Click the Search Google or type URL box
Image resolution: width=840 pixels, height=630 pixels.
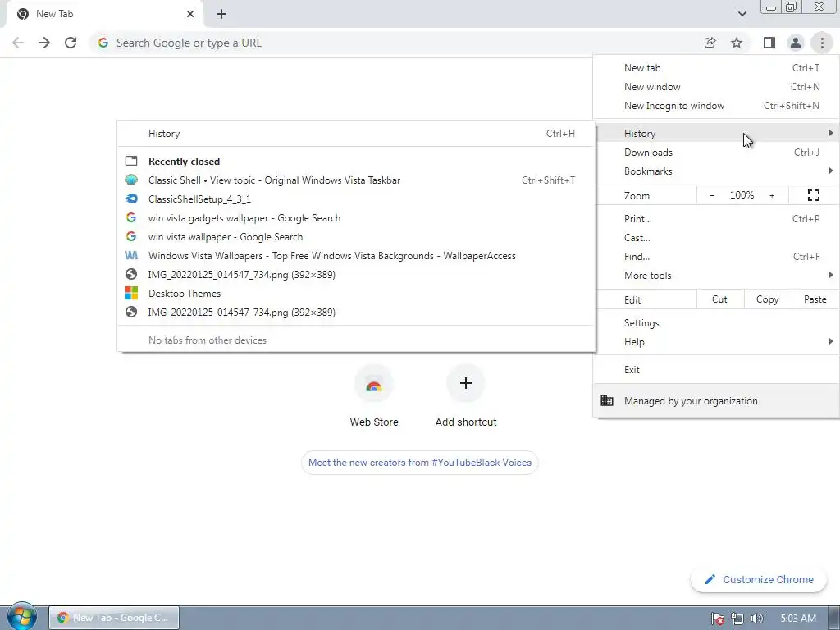(x=396, y=43)
